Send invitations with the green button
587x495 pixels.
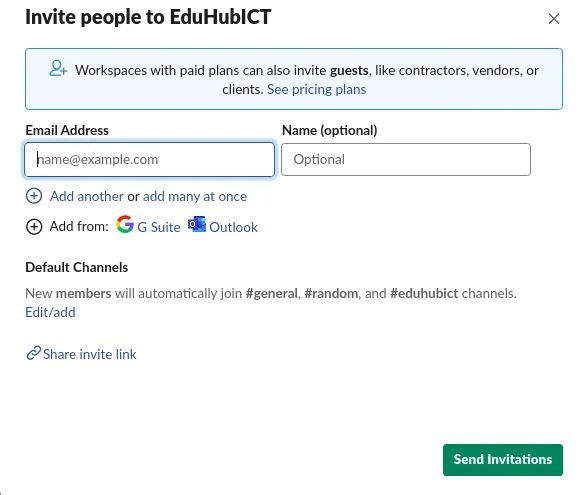502,460
